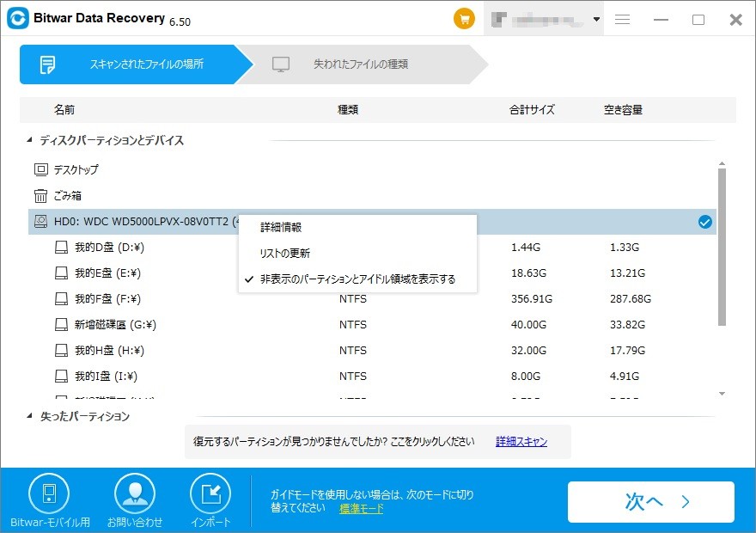
Task: Click the Bitwar Data Recovery logo icon
Action: [x=18, y=19]
